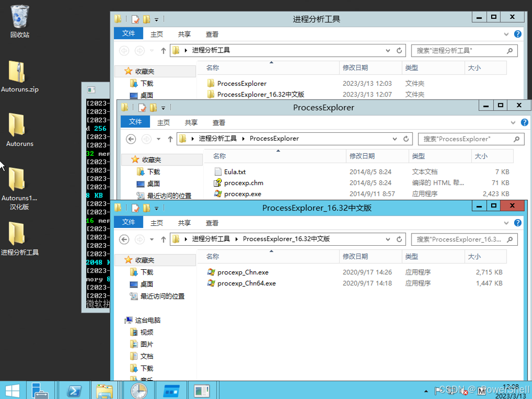Image resolution: width=532 pixels, height=399 pixels.
Task: Click search box in 进程分析工具 window
Action: pos(464,51)
